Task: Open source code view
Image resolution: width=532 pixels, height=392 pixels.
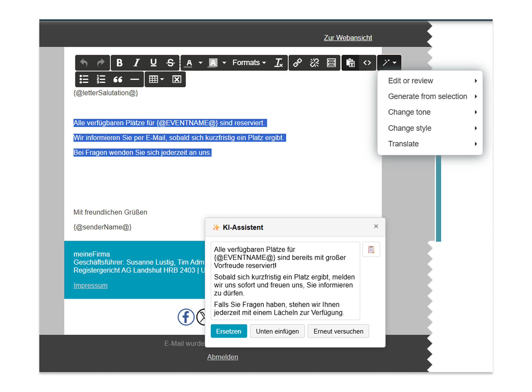Action: point(367,63)
